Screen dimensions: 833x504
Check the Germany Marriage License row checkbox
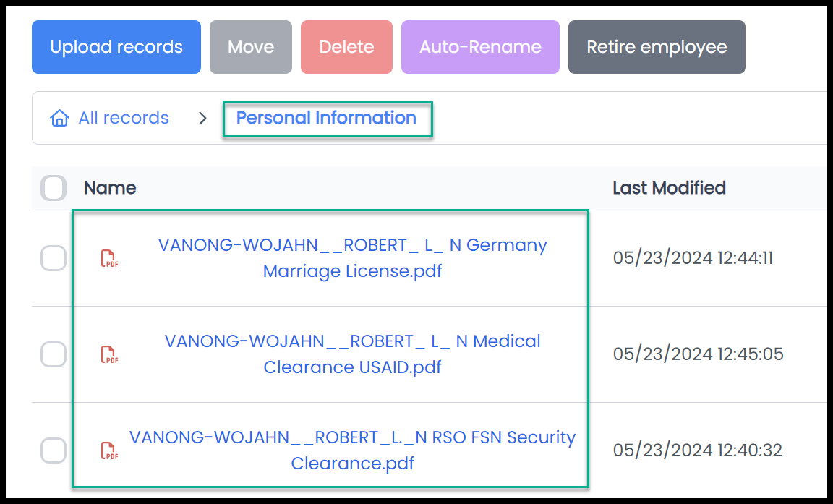54,258
